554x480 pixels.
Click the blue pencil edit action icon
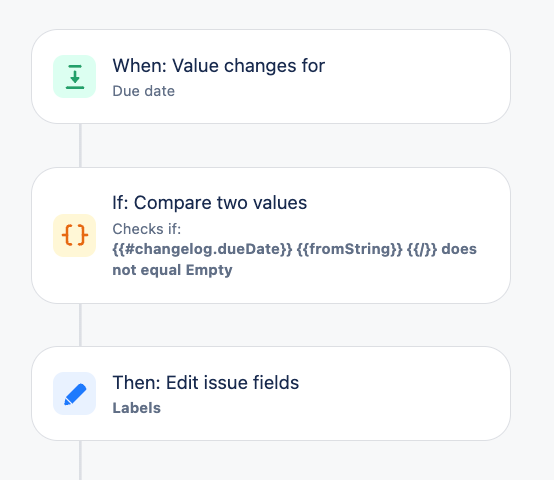75,393
